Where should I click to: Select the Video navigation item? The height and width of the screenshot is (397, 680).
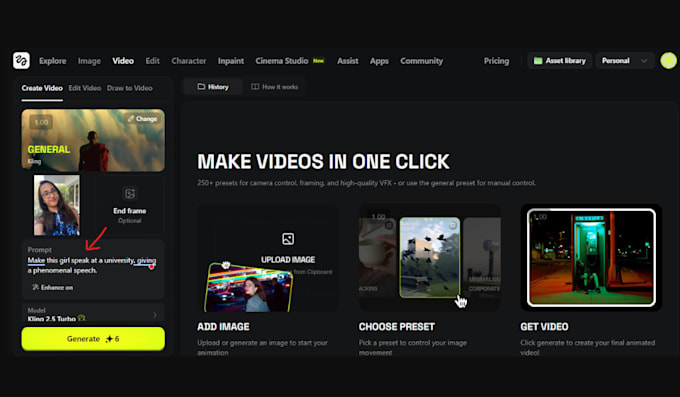pos(123,61)
